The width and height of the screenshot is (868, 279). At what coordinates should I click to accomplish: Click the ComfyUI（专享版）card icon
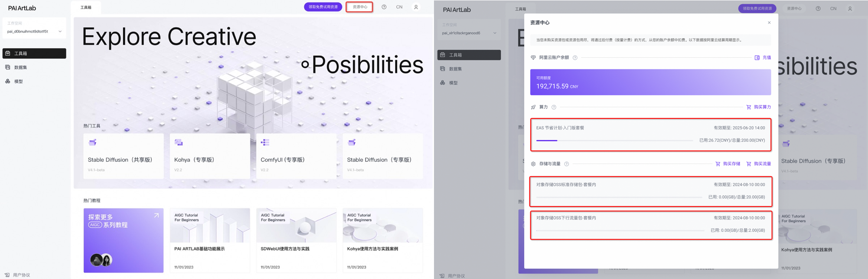[x=265, y=142]
